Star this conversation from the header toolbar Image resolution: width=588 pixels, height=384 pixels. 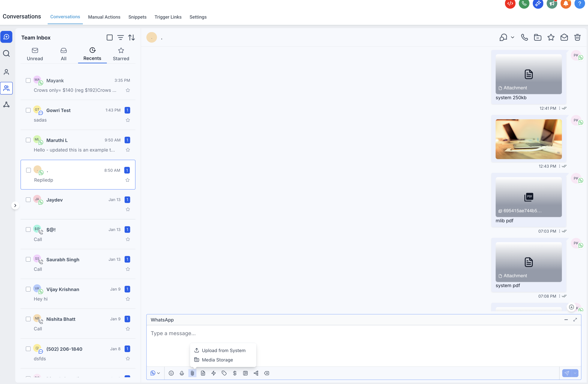(551, 37)
